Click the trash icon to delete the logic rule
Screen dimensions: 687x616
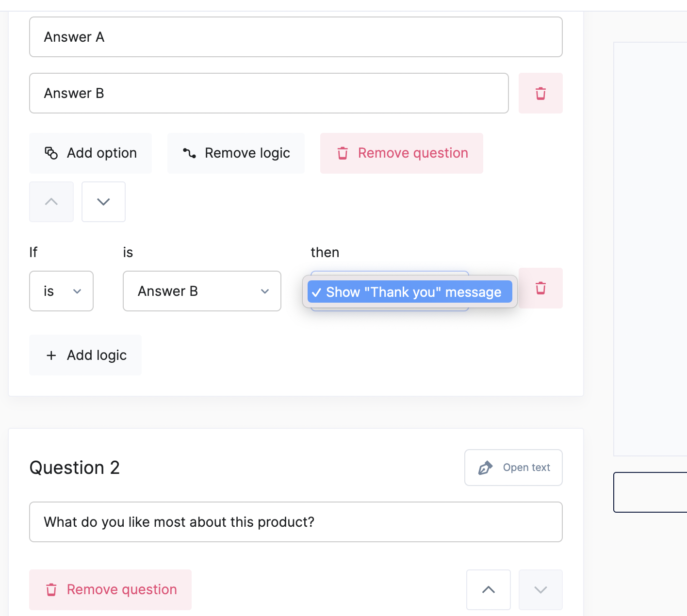coord(540,288)
